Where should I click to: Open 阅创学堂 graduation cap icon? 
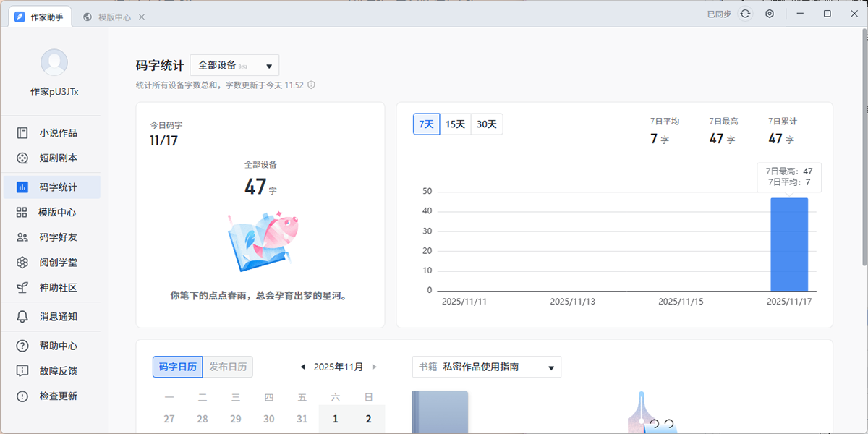pyautogui.click(x=22, y=263)
